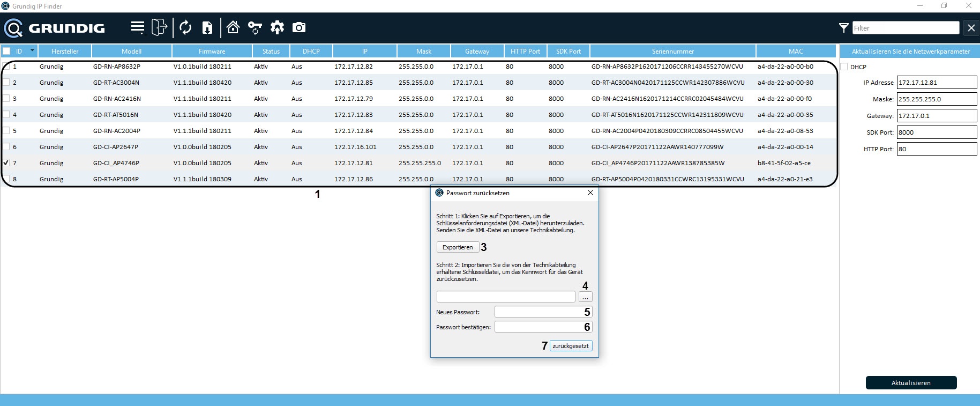Click the exit door icon

point(159,27)
